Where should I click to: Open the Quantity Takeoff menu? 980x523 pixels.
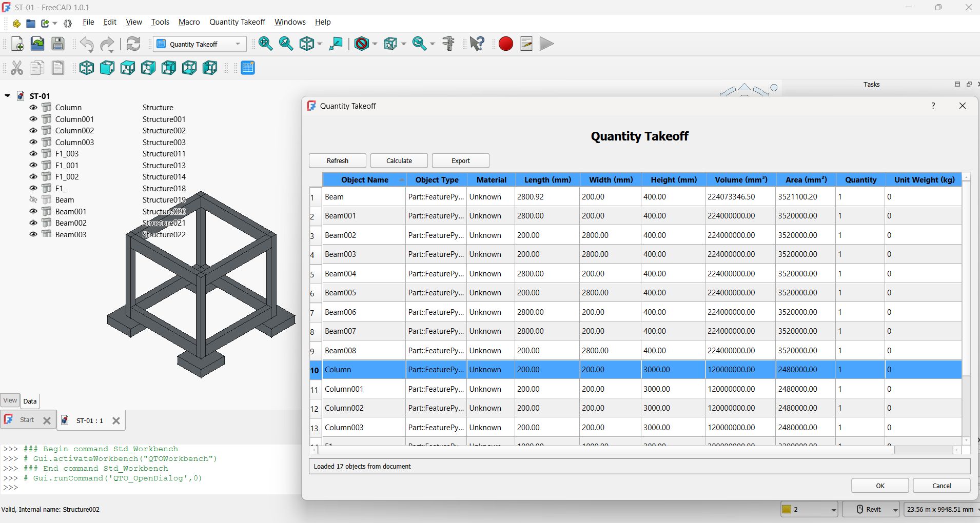point(237,22)
